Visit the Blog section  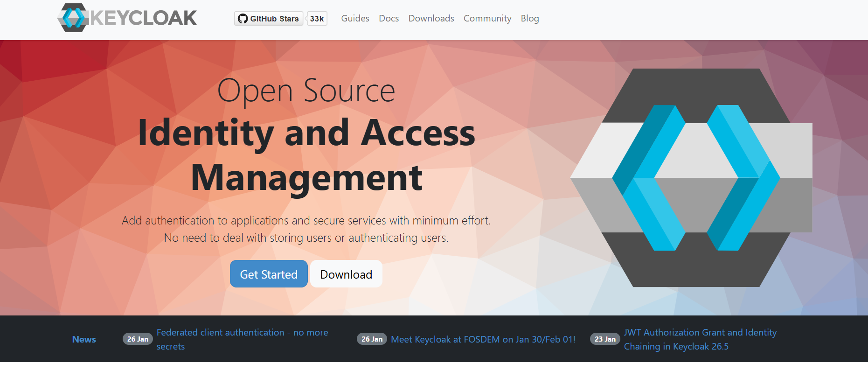pyautogui.click(x=529, y=18)
